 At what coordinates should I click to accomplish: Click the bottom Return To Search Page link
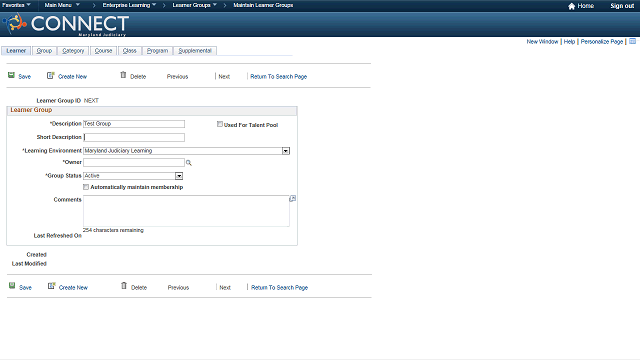click(279, 288)
